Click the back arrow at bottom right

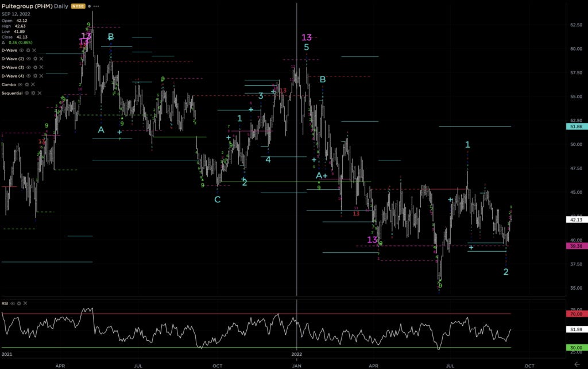(577, 364)
